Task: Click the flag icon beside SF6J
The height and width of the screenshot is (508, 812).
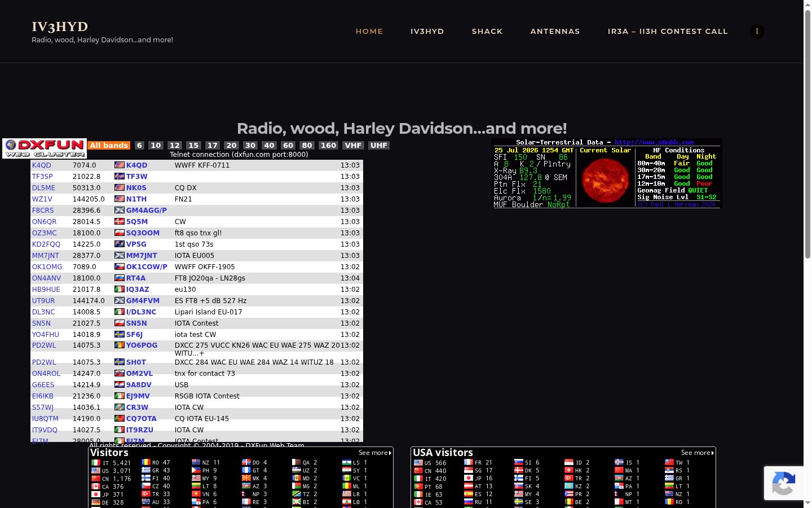Action: pyautogui.click(x=119, y=335)
